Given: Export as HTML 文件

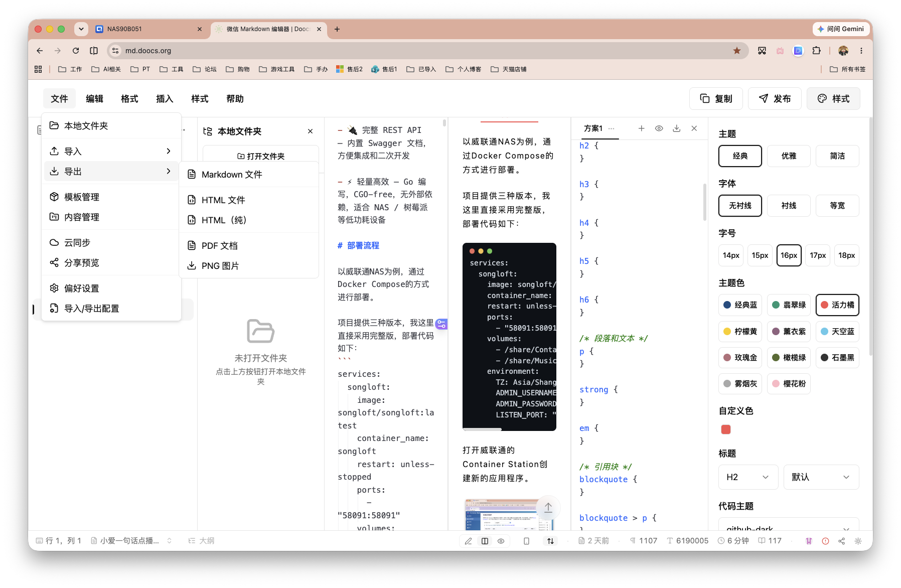Looking at the screenshot, I should point(249,200).
